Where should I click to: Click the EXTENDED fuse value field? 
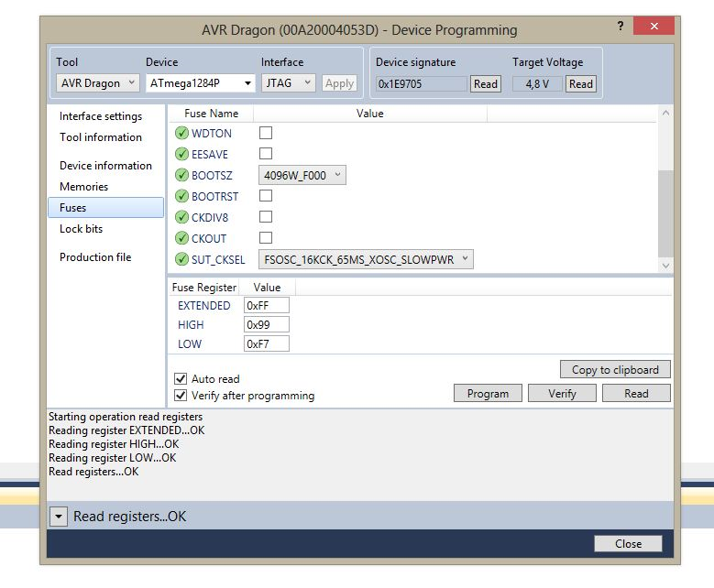pos(267,305)
